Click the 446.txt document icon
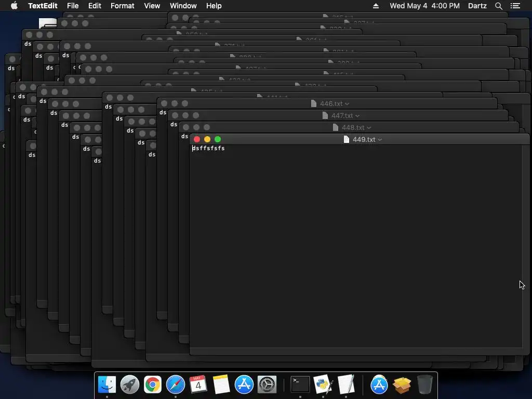 314,103
